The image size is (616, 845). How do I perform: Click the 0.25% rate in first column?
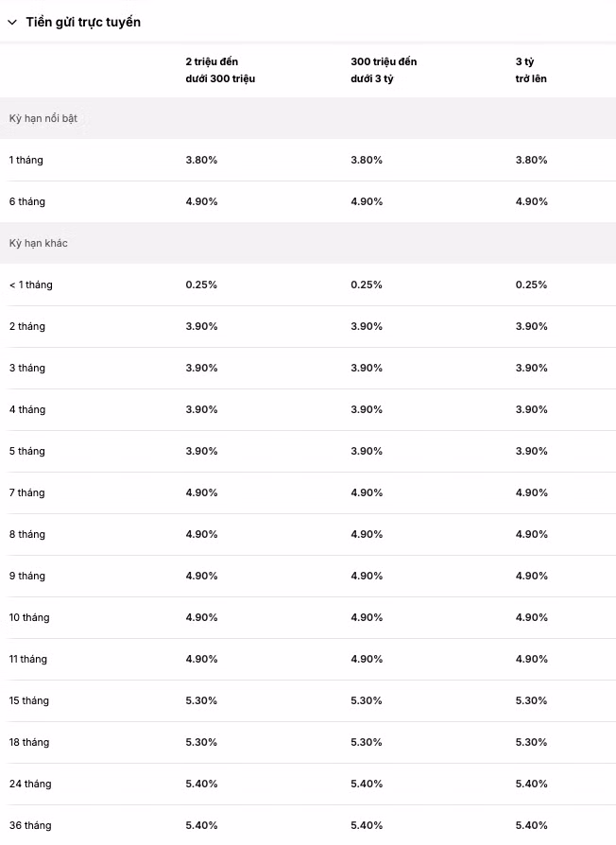click(201, 285)
